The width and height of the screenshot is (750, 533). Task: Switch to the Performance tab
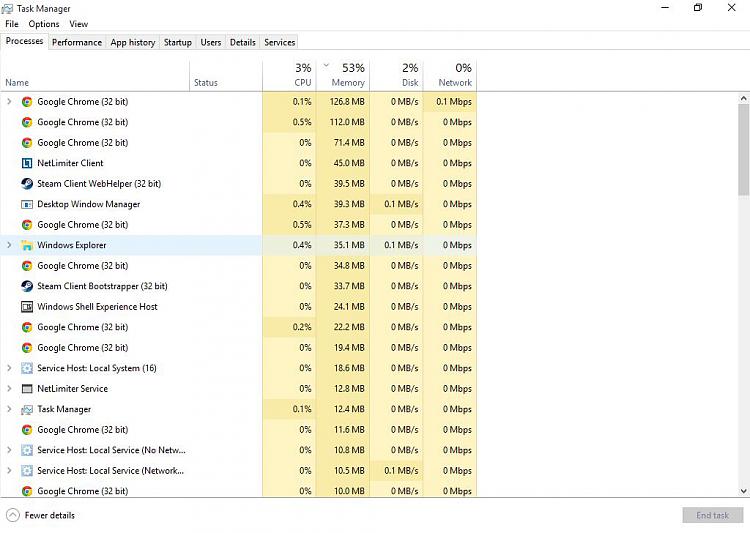[77, 42]
